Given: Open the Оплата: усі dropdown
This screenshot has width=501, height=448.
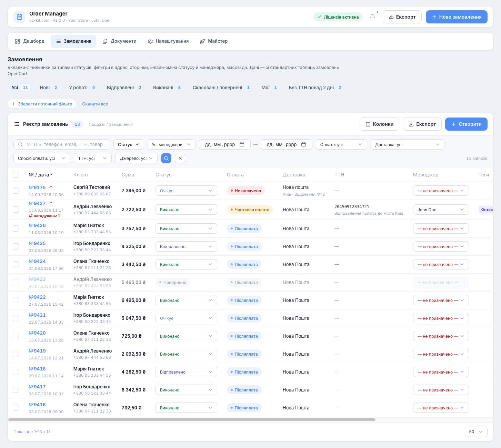Looking at the screenshot, I should tap(341, 144).
